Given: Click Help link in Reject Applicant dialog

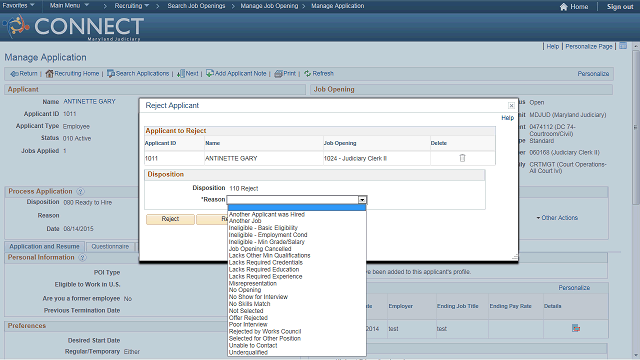Looking at the screenshot, I should tap(507, 118).
